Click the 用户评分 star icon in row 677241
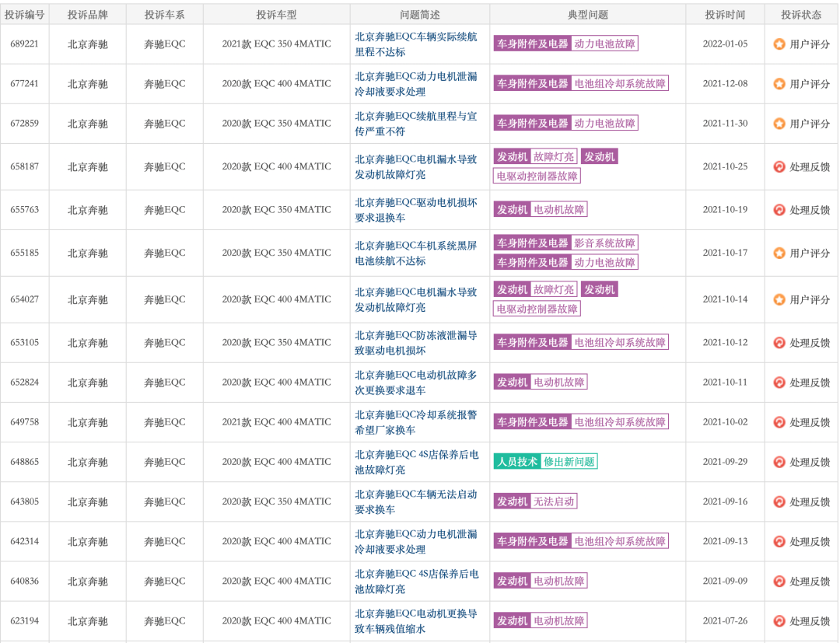840x643 pixels. tap(779, 83)
